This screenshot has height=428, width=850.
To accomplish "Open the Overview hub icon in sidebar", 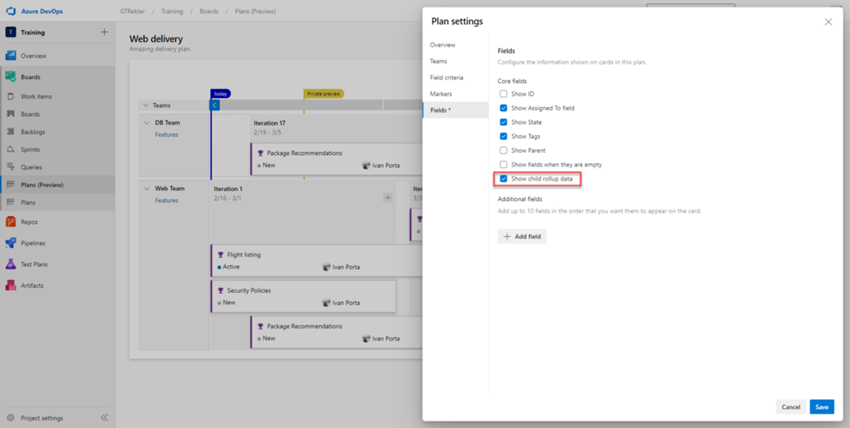I will coord(10,56).
